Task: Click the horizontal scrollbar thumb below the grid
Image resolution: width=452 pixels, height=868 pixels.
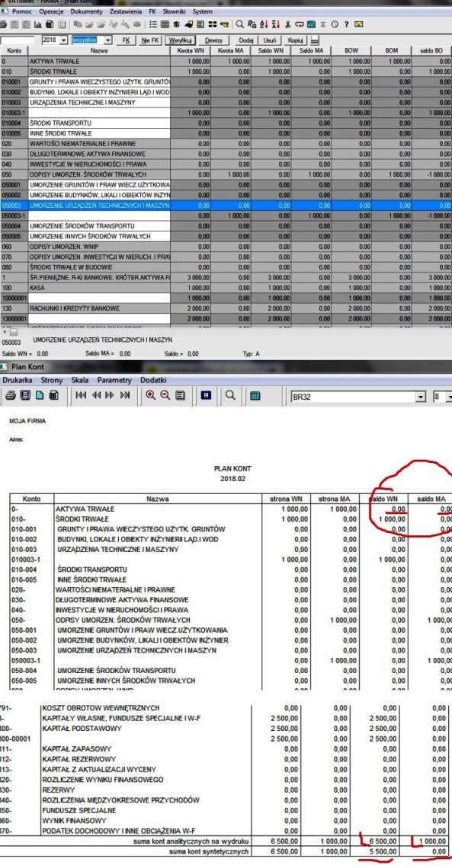Action: coord(13,331)
